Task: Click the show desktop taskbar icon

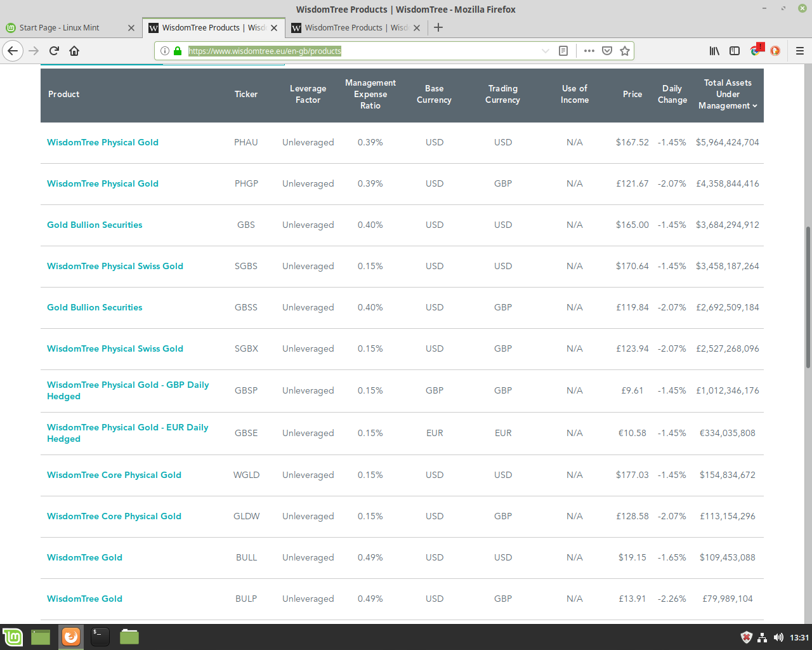Action: [x=41, y=637]
